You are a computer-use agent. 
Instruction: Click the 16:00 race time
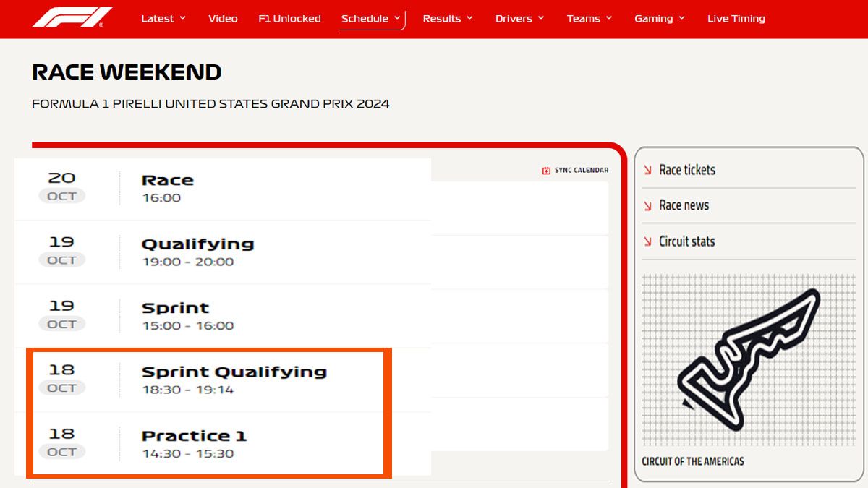pos(161,198)
